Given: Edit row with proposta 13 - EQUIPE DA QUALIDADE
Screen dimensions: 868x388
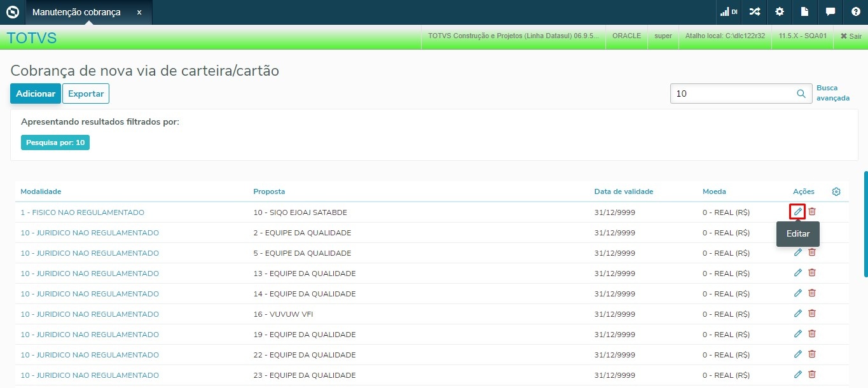Looking at the screenshot, I should pos(798,273).
